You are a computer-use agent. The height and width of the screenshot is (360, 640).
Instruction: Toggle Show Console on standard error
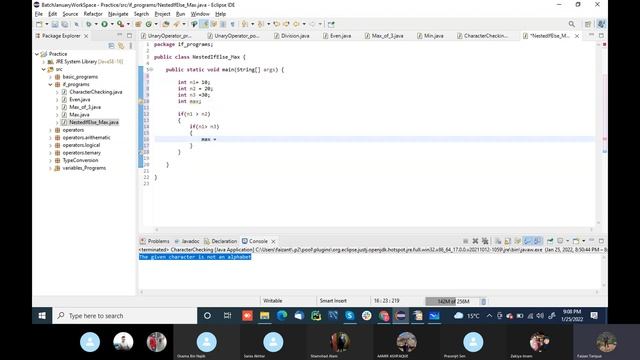pos(538,241)
